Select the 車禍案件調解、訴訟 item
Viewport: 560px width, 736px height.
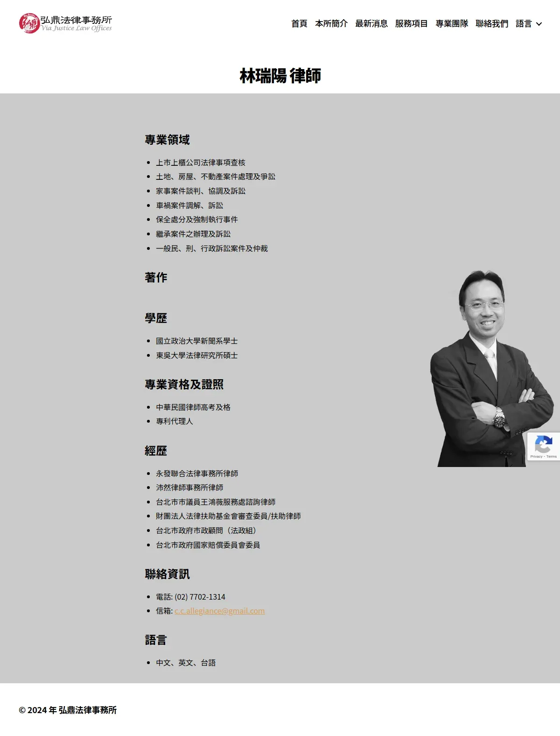[x=189, y=205]
